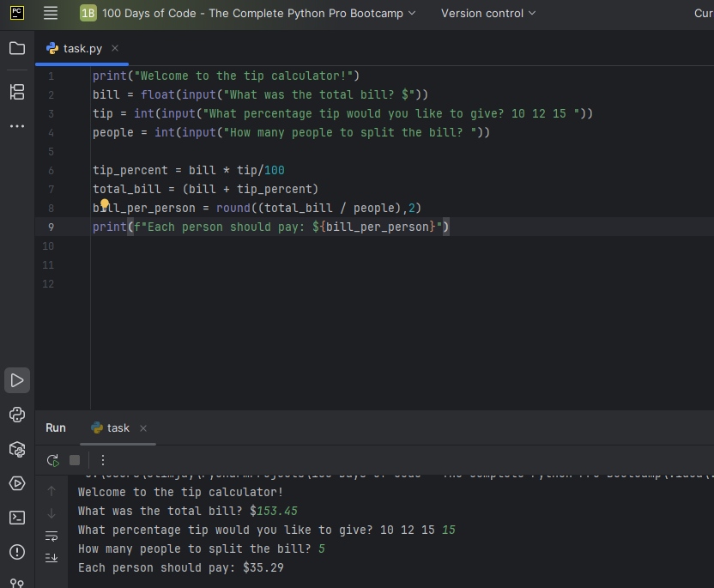
Task: Select the task.py editor tab
Action: coord(82,48)
